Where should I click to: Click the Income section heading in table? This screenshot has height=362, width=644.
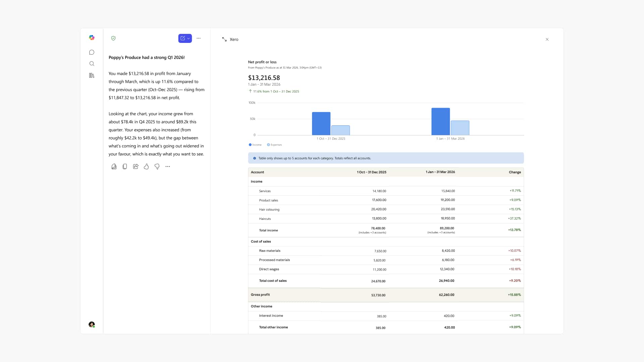coord(256,182)
